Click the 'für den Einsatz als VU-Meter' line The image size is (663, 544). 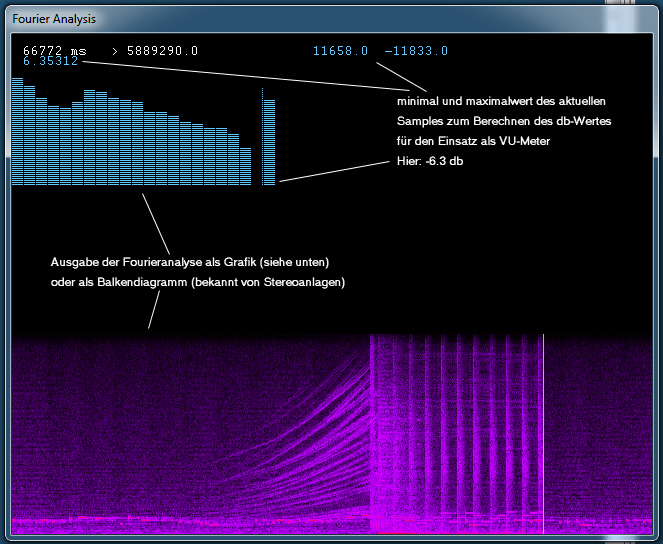pos(473,141)
